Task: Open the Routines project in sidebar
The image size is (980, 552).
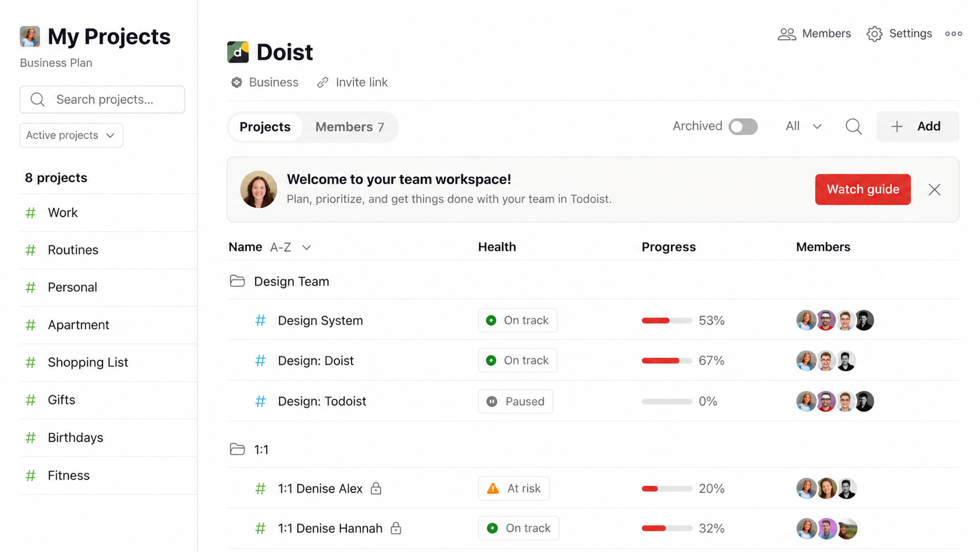Action: click(x=108, y=250)
